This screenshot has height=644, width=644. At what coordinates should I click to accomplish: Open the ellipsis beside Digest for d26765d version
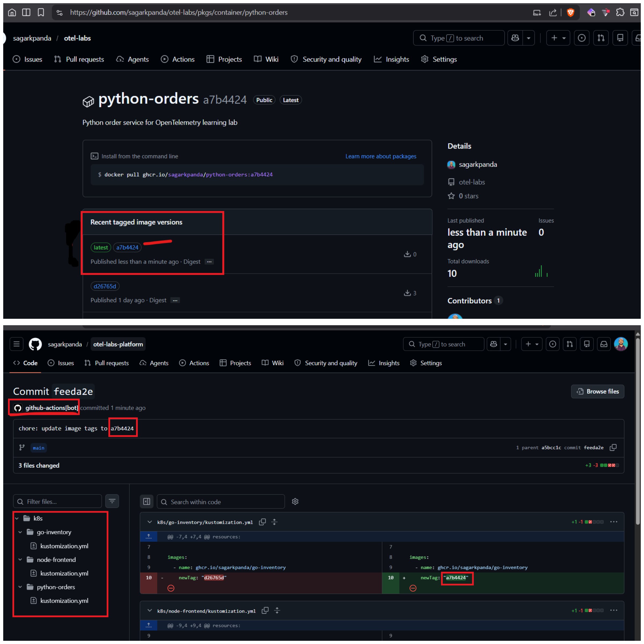point(175,300)
